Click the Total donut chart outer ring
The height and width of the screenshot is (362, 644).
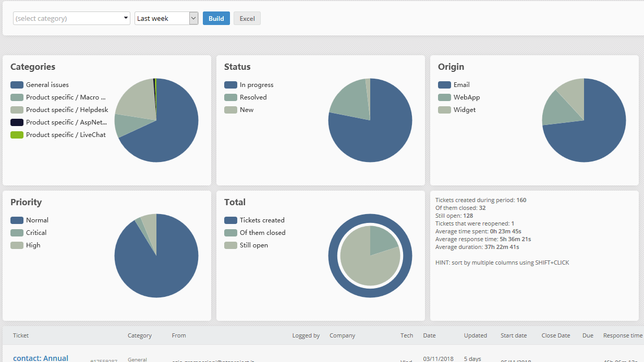pyautogui.click(x=370, y=219)
